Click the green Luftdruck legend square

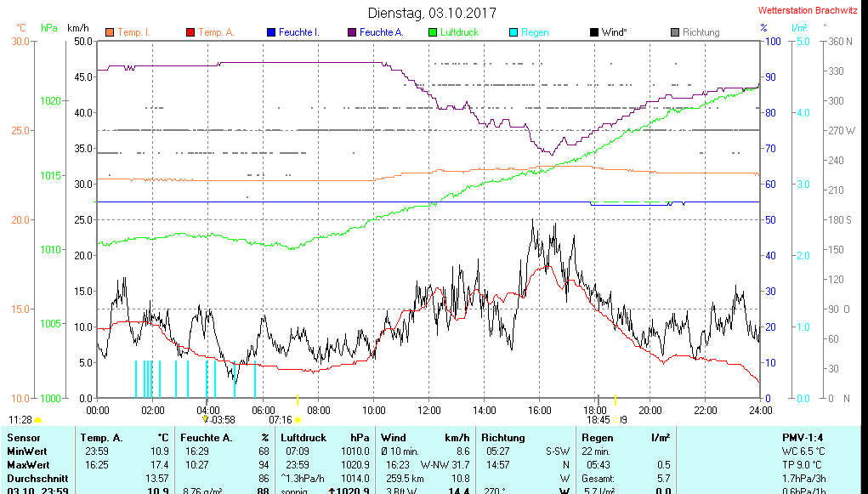point(433,32)
